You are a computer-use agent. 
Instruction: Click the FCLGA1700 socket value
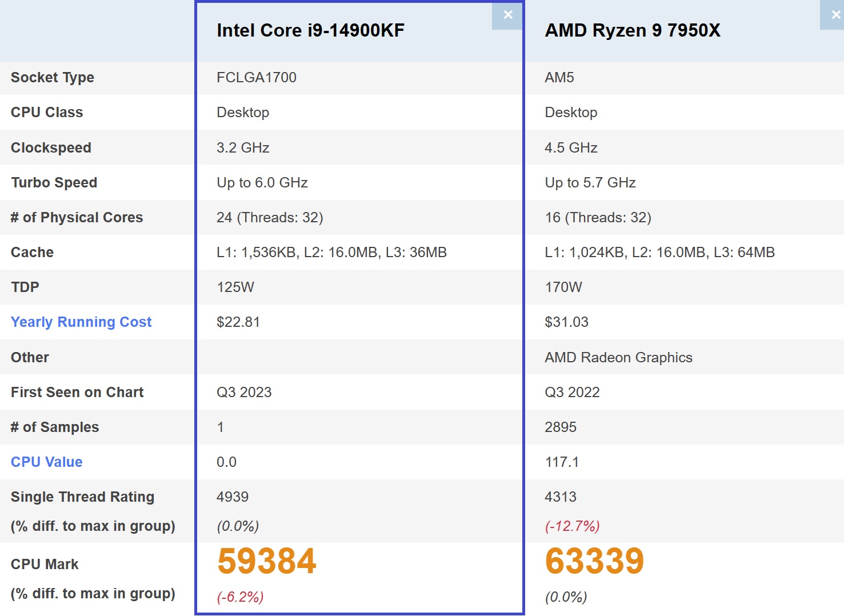pos(257,78)
